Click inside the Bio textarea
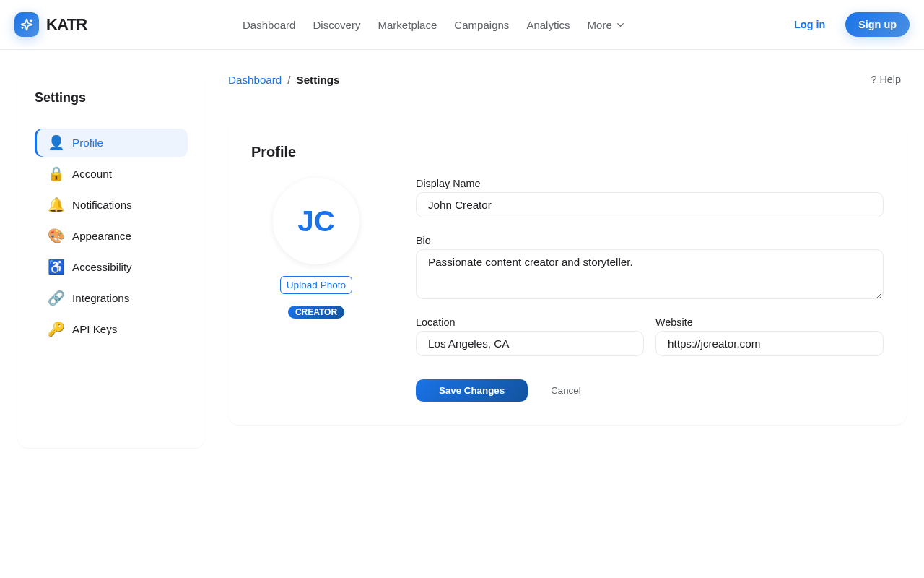 pyautogui.click(x=650, y=275)
